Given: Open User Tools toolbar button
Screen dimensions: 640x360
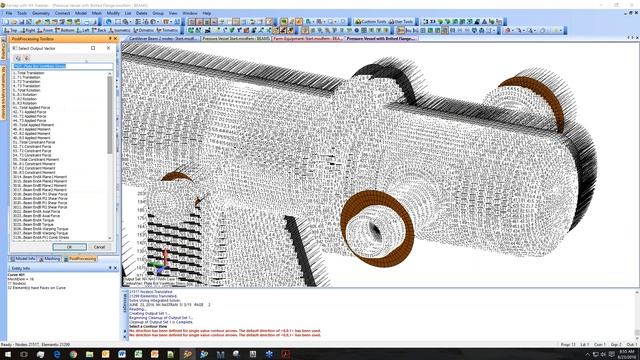Looking at the screenshot, I should [401, 22].
